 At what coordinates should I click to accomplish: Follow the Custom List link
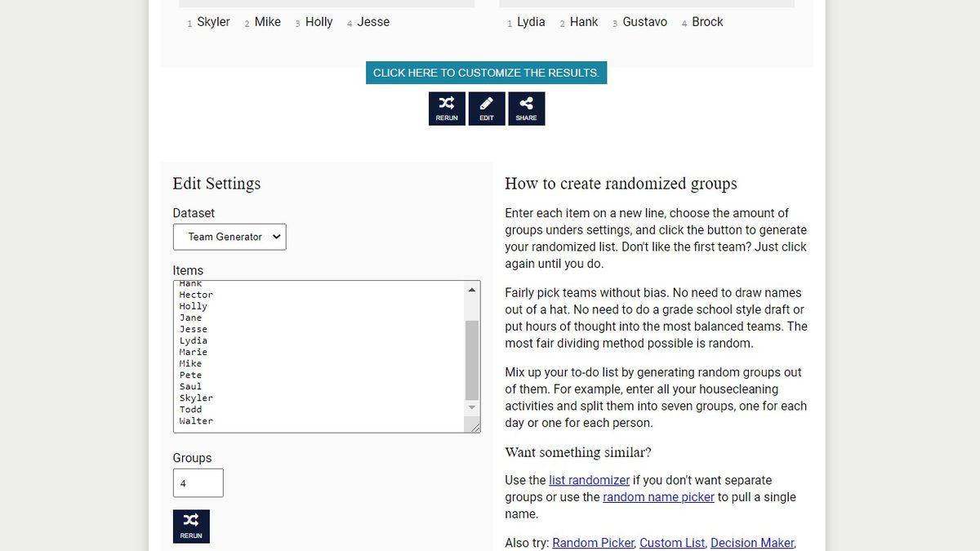671,543
